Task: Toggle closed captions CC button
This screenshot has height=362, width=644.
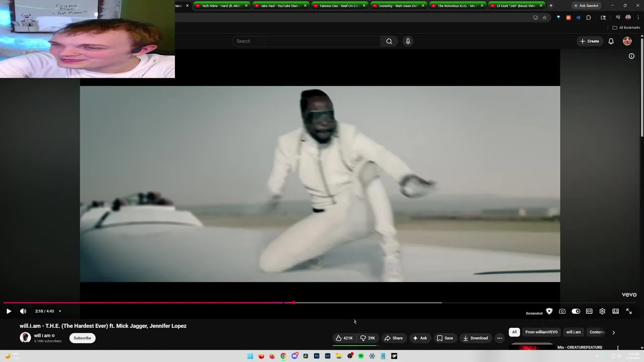Action: point(589,311)
